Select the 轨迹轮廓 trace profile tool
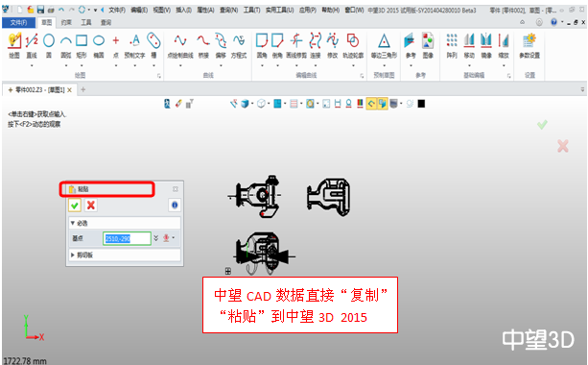Viewport: 588px width, 365px height. coord(353,45)
